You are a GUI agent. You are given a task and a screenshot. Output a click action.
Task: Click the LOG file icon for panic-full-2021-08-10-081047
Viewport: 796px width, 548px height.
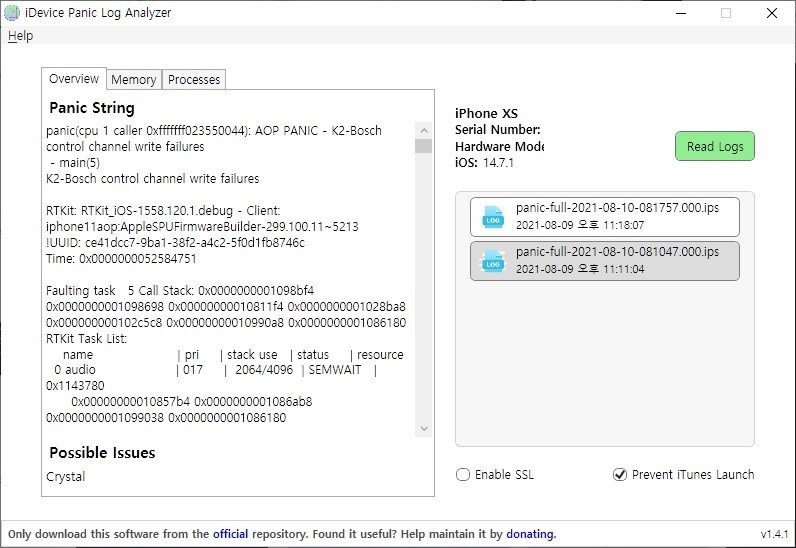pyautogui.click(x=493, y=261)
